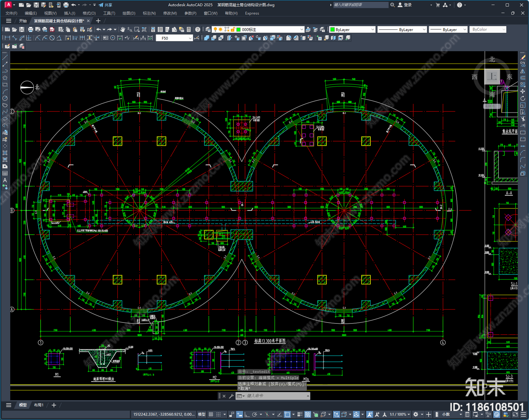Expand the 000标注 layer dropdown
The image size is (529, 420).
coord(301,29)
